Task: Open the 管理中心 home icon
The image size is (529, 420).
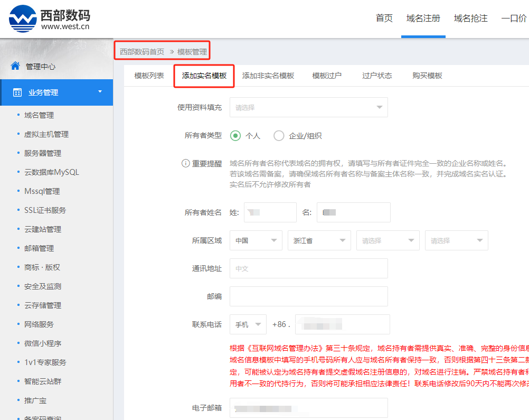Action: point(15,66)
